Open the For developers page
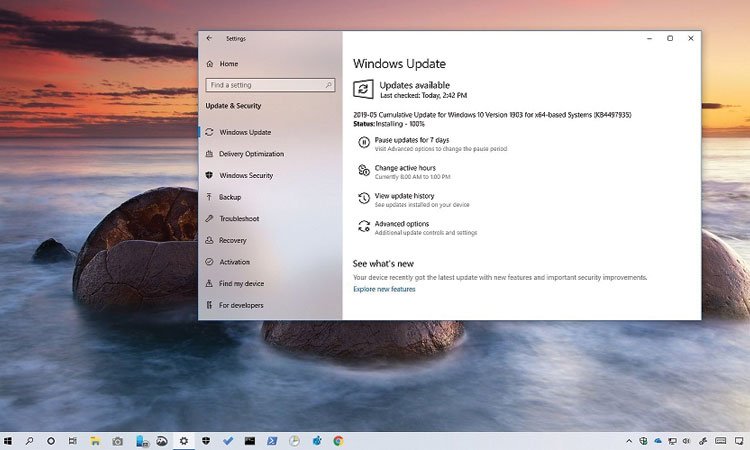Image resolution: width=750 pixels, height=450 pixels. click(241, 305)
